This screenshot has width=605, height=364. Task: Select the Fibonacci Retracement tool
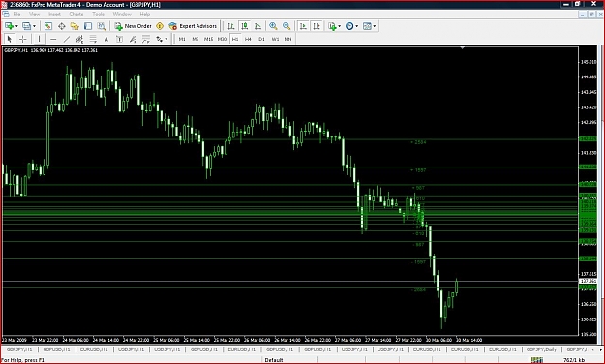click(x=93, y=39)
